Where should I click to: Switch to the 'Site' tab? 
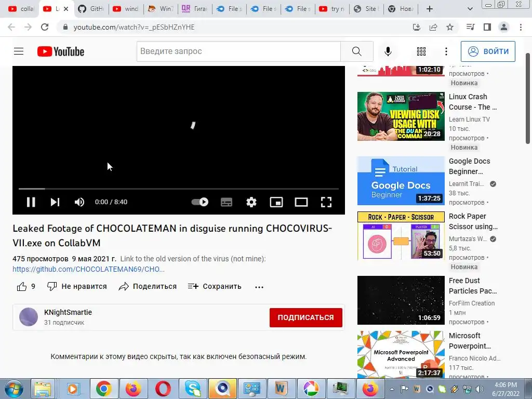point(367,9)
